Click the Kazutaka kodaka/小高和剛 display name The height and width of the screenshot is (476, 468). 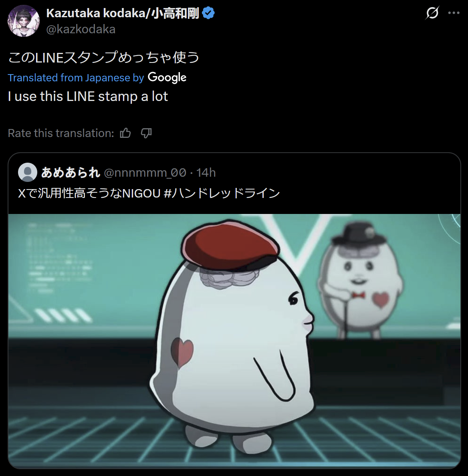123,13
